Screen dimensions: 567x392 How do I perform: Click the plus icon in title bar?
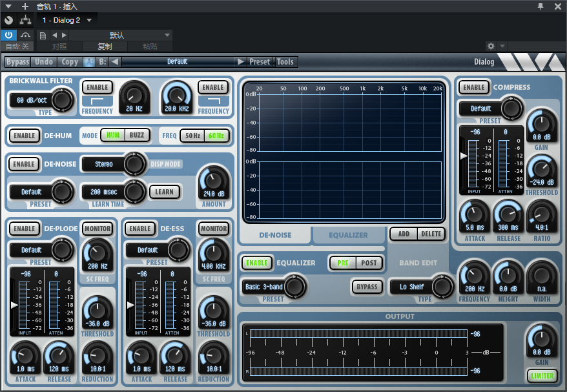pos(25,6)
